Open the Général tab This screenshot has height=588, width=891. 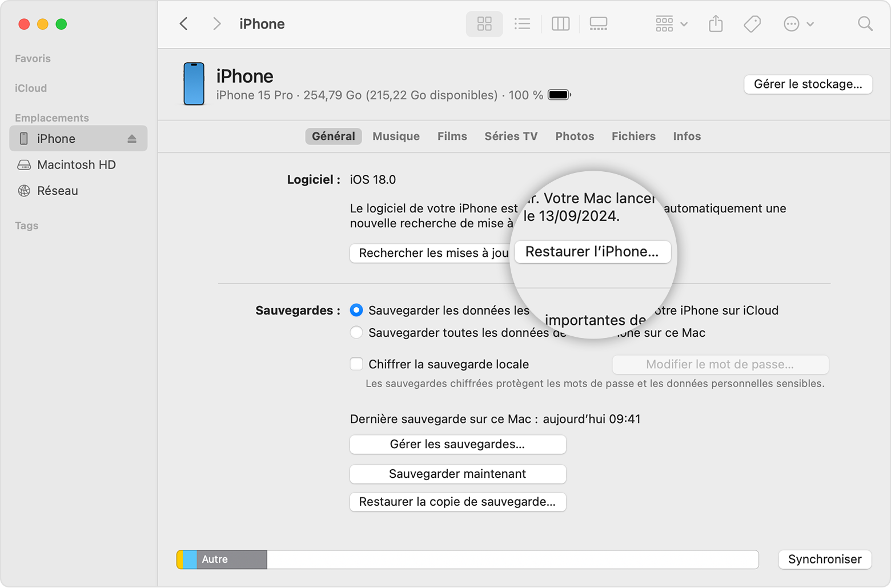(x=334, y=136)
